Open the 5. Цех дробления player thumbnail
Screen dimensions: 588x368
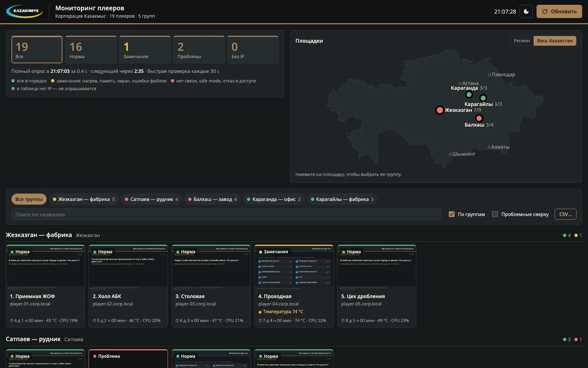377,266
